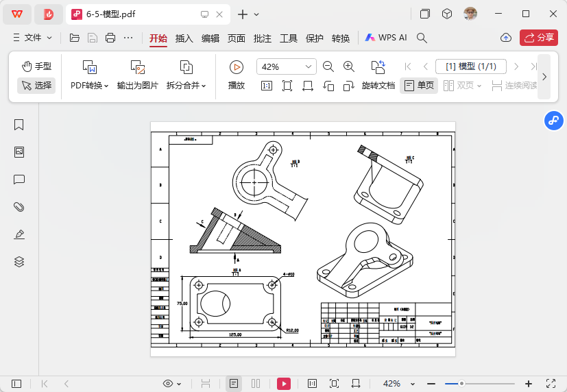This screenshot has width=567, height=392.
Task: Click floating blue assistant button
Action: [553, 121]
